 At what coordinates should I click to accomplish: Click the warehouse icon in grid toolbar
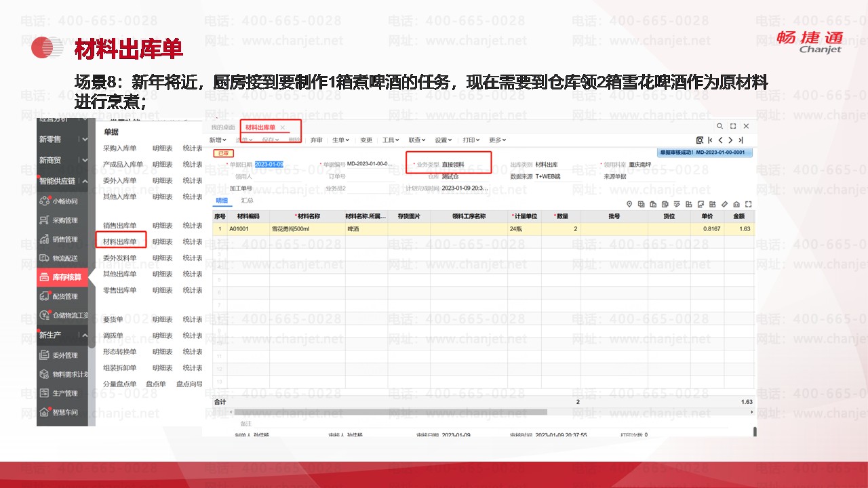click(736, 204)
